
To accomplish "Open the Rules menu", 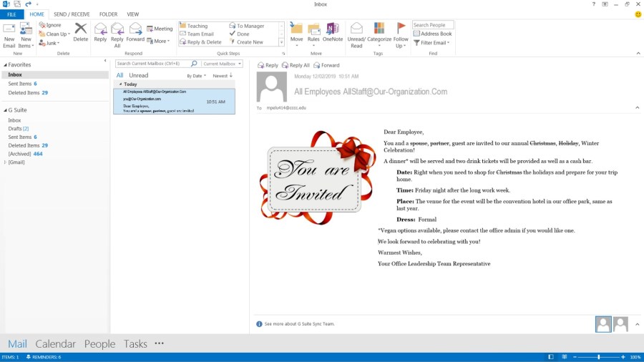I will (x=313, y=35).
